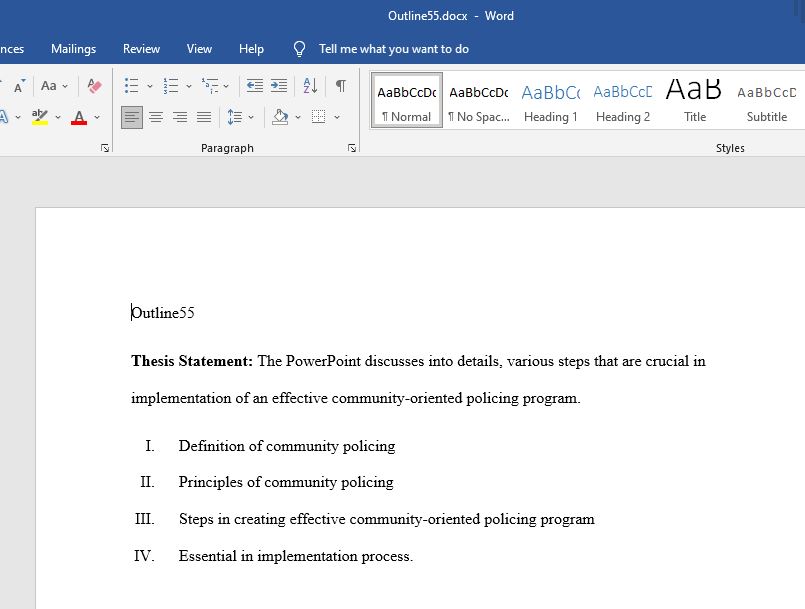Click the Sort A-Z icon

(310, 86)
